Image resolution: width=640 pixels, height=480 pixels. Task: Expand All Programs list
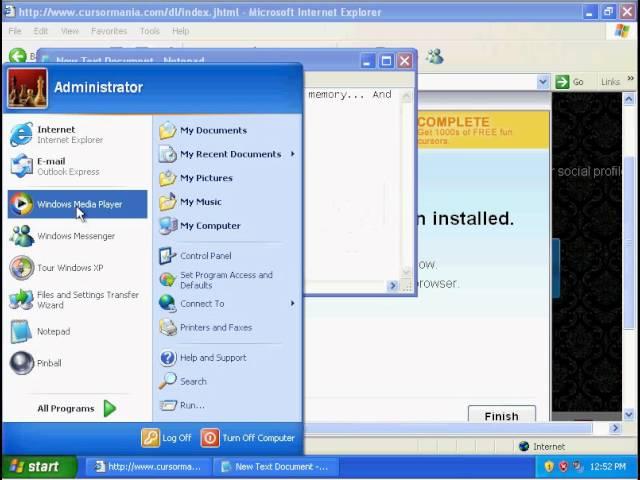77,408
